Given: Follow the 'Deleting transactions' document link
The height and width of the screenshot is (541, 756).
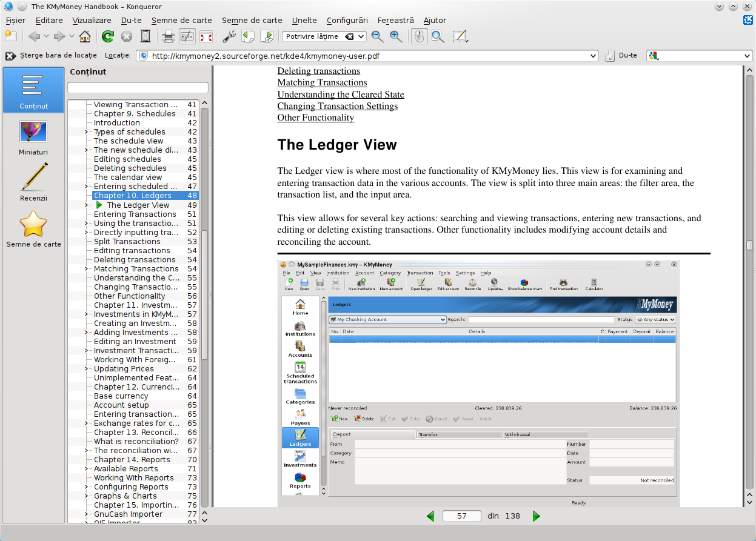Looking at the screenshot, I should (x=319, y=71).
